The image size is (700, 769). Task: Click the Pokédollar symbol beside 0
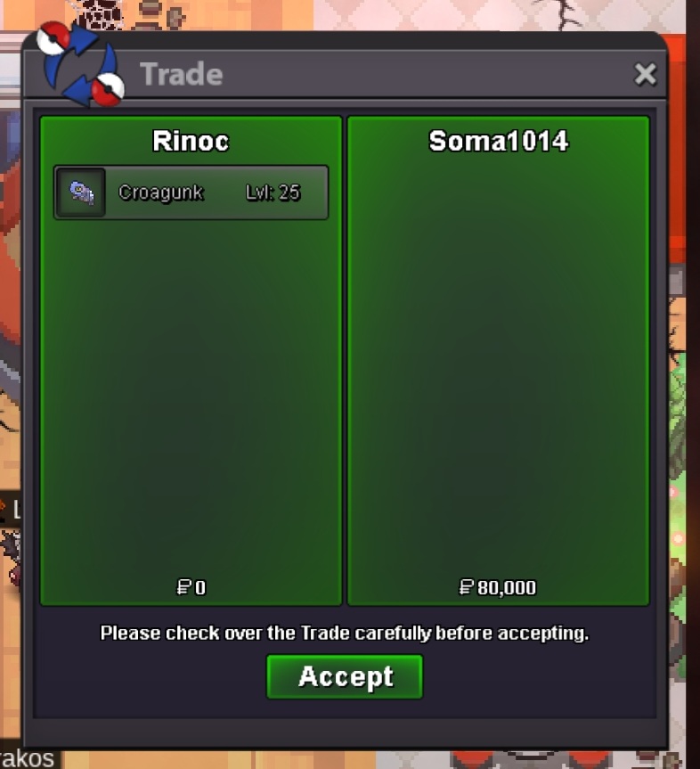183,587
